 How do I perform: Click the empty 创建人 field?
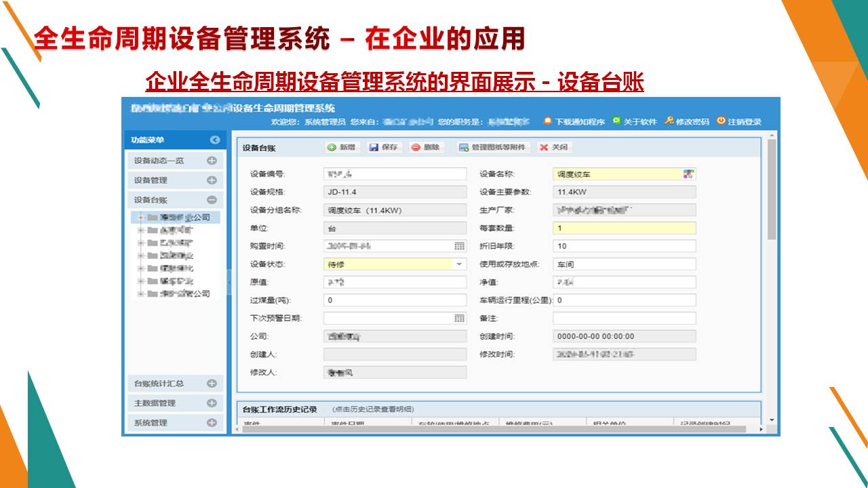(395, 354)
